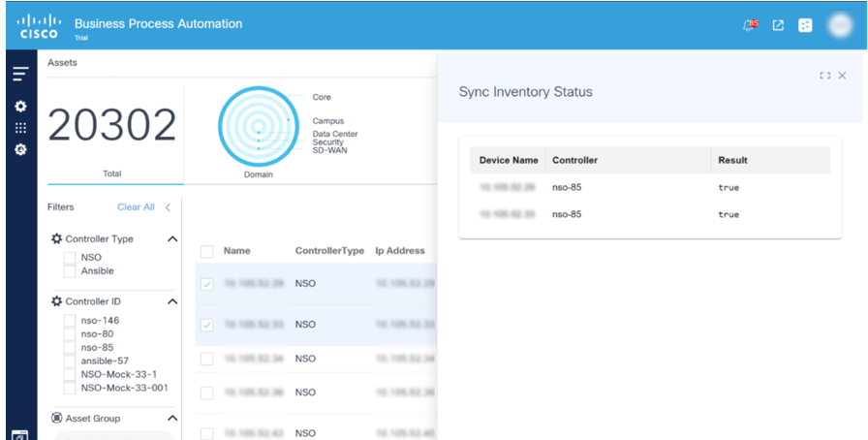Sort by the Ip Address column header
The image size is (868, 440).
coord(400,250)
